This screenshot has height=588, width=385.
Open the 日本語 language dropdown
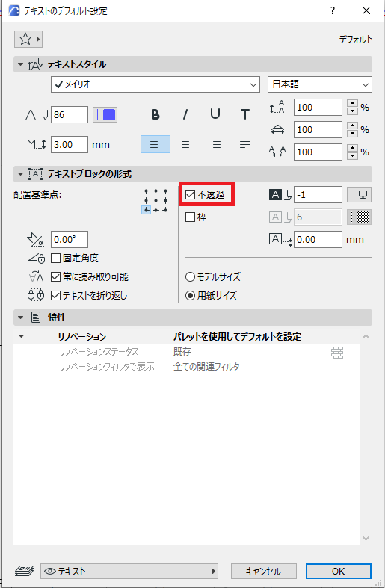(320, 84)
